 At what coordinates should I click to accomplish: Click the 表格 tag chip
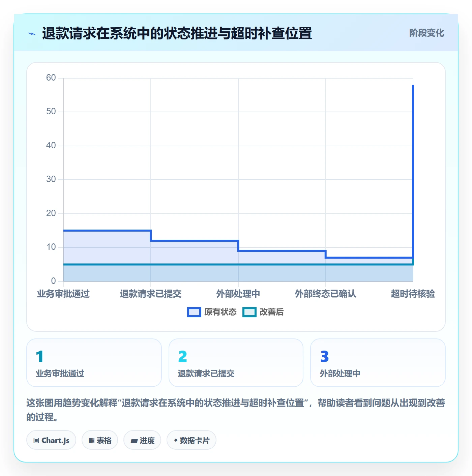100,440
